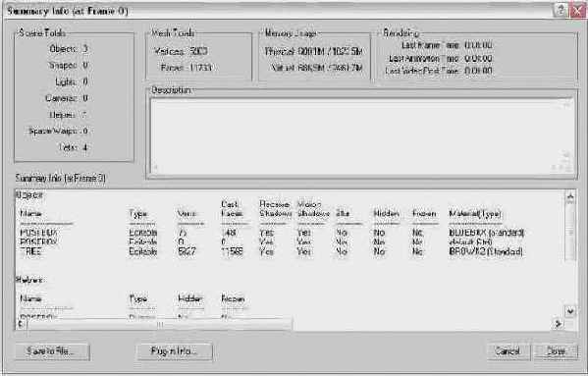Click the Helpers count in Scene Totals
The image size is (588, 376).
[x=84, y=115]
